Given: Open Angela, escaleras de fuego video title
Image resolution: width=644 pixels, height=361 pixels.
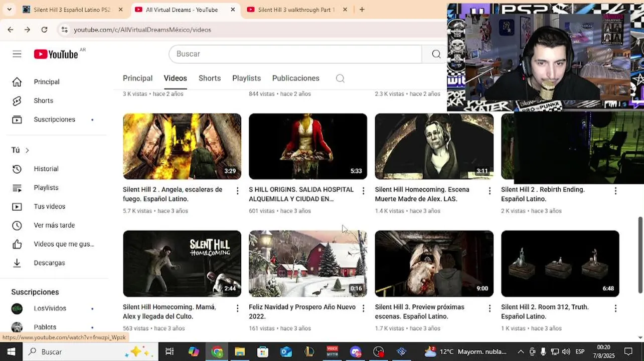Looking at the screenshot, I should pos(173,195).
